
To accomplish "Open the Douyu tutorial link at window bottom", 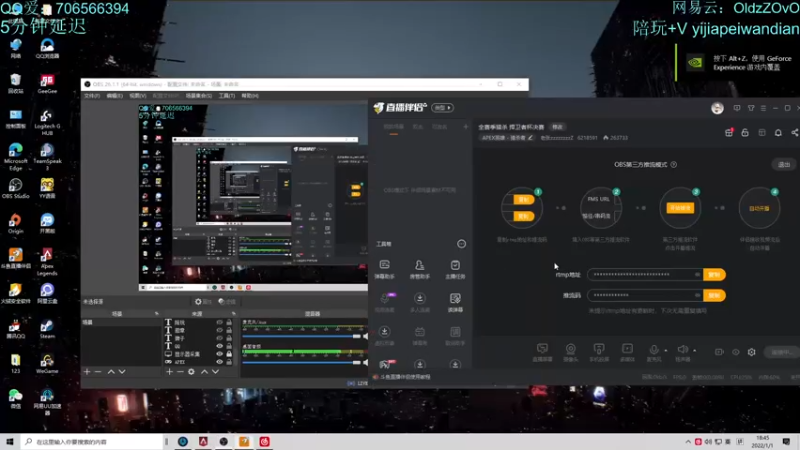I will [x=404, y=377].
